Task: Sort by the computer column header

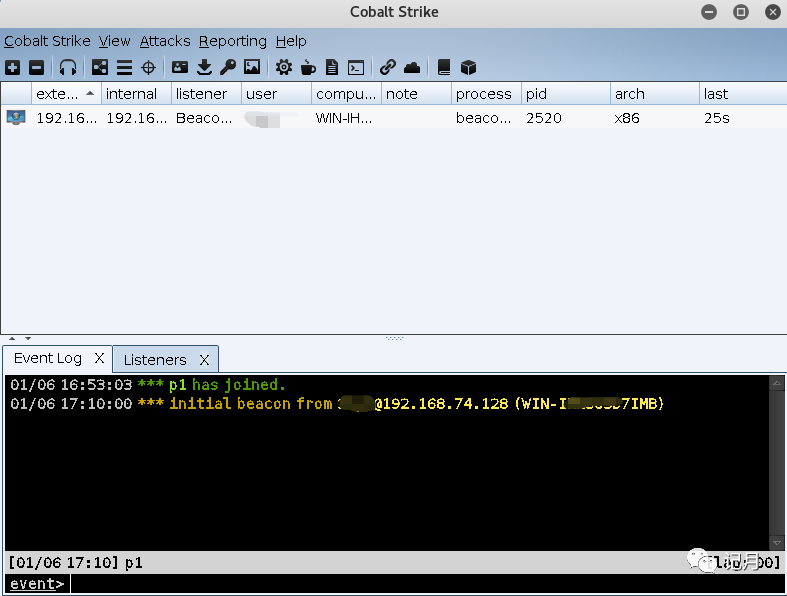Action: click(346, 94)
